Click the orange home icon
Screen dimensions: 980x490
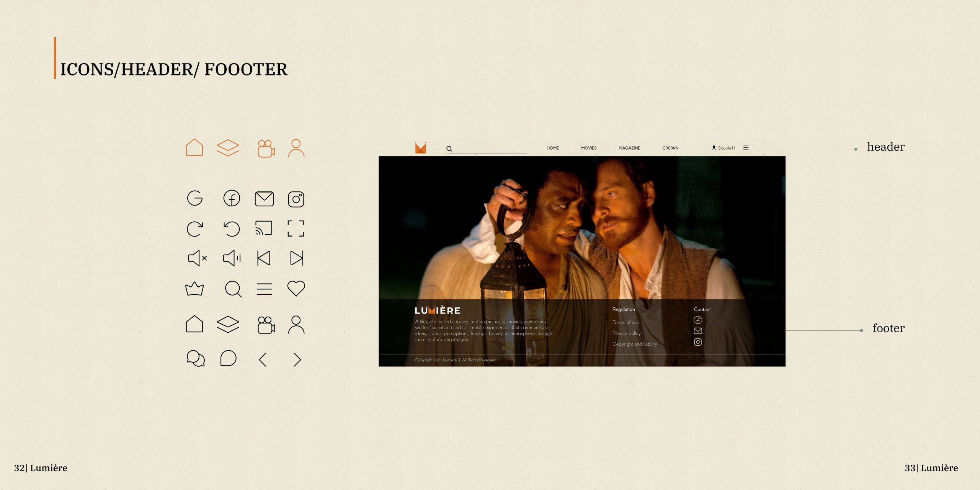pyautogui.click(x=194, y=147)
